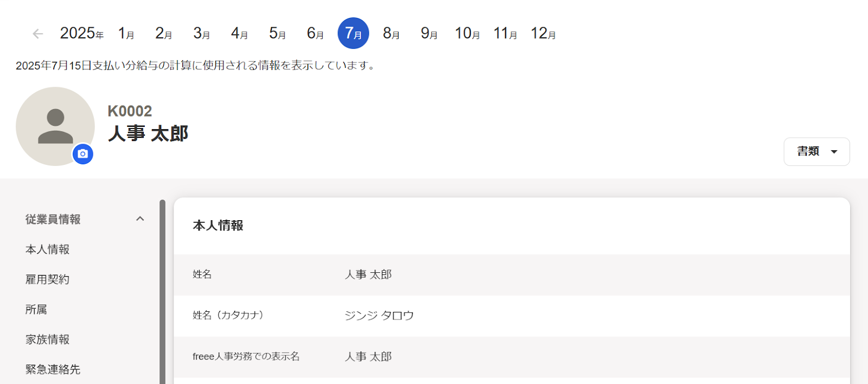
Task: Open 雇用契約 in the sidebar
Action: pyautogui.click(x=48, y=279)
